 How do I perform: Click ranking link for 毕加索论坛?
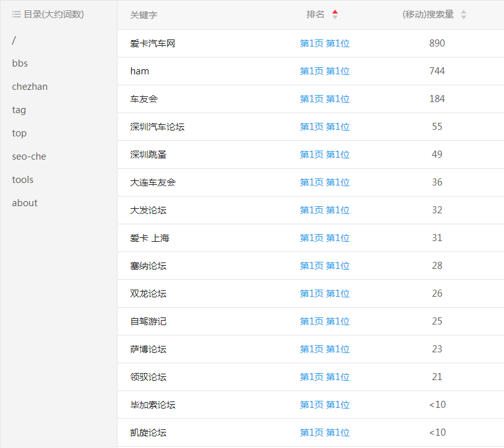click(324, 405)
